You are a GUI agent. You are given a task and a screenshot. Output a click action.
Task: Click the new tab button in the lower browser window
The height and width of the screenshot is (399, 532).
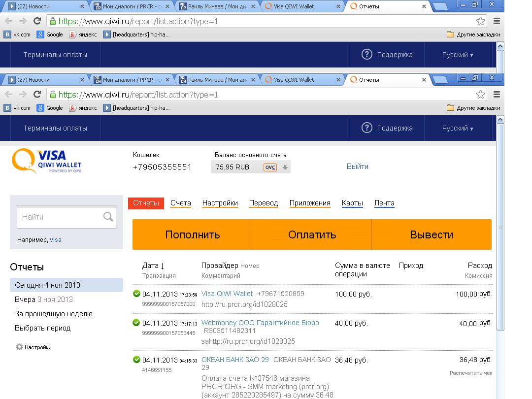point(441,80)
